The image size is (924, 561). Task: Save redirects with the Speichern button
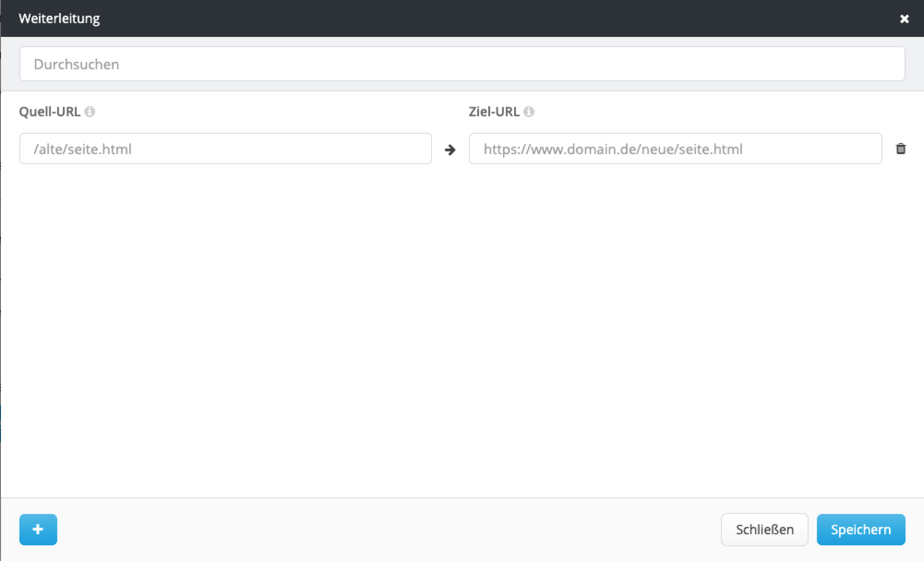coord(861,529)
